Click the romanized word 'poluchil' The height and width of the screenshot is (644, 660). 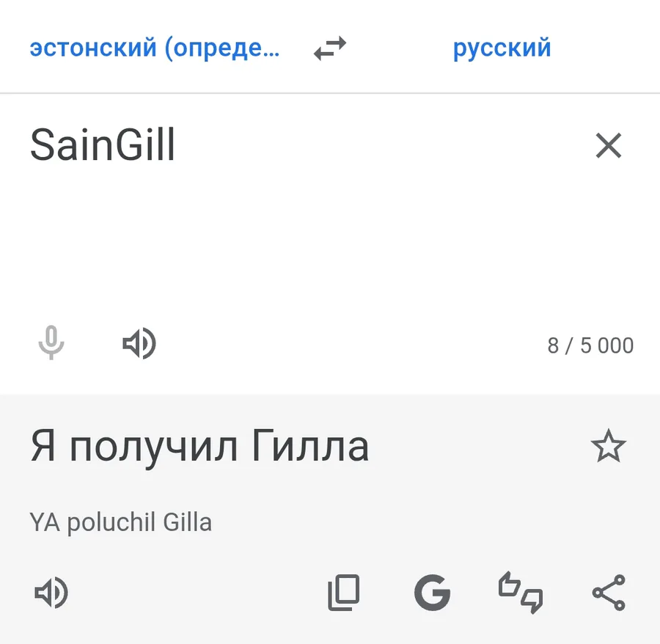tap(111, 523)
